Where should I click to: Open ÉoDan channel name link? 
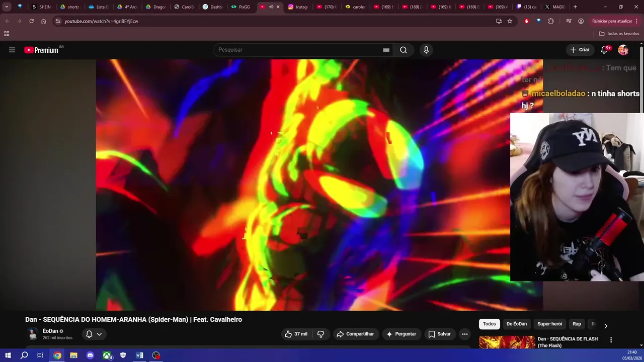click(50, 331)
